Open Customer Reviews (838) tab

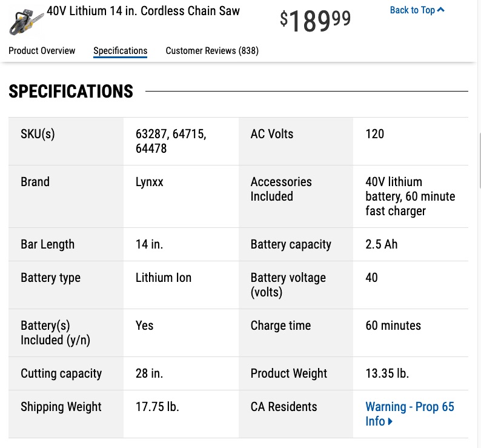(x=212, y=51)
